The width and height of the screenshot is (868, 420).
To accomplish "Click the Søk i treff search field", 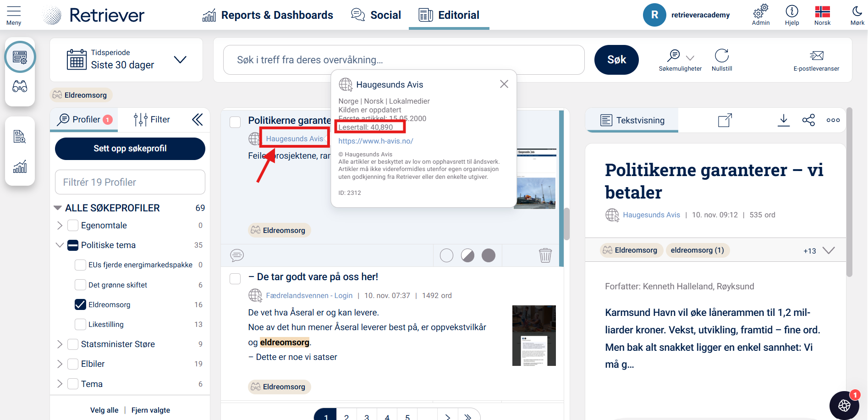I will click(x=404, y=60).
